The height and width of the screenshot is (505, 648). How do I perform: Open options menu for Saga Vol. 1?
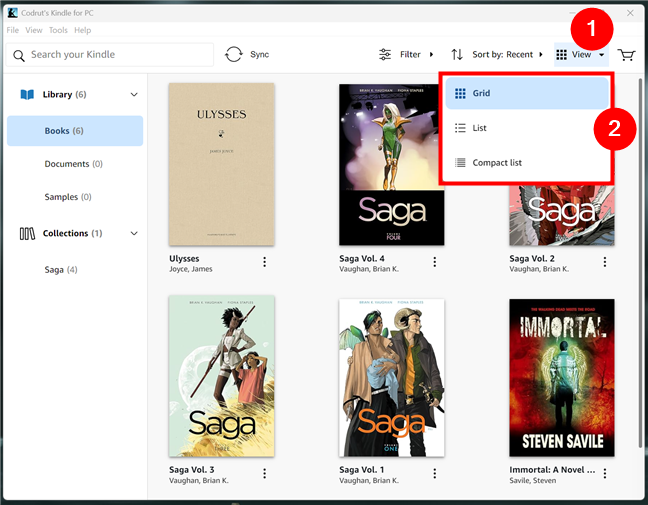pos(434,473)
